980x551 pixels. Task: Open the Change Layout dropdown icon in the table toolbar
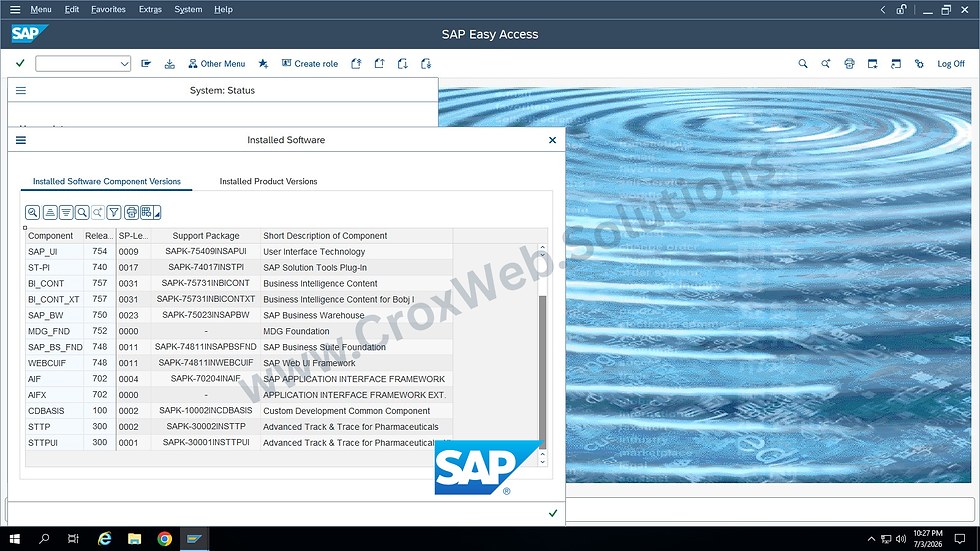click(151, 212)
